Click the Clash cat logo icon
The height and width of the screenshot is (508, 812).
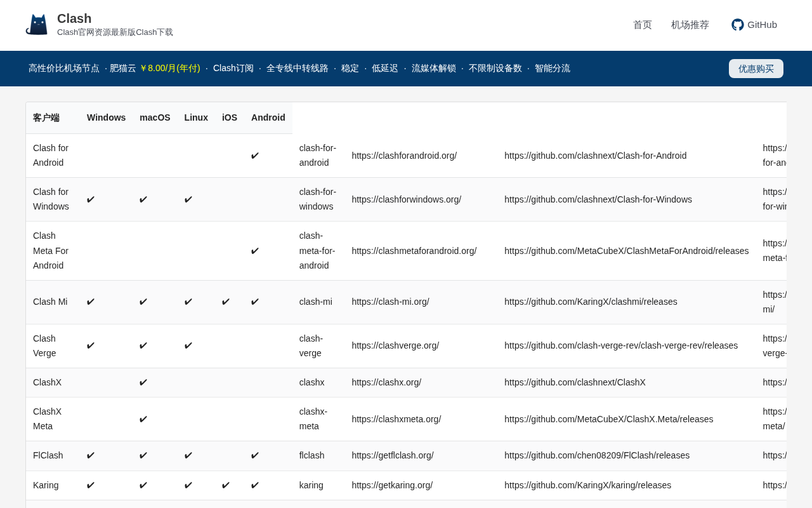[x=37, y=25]
